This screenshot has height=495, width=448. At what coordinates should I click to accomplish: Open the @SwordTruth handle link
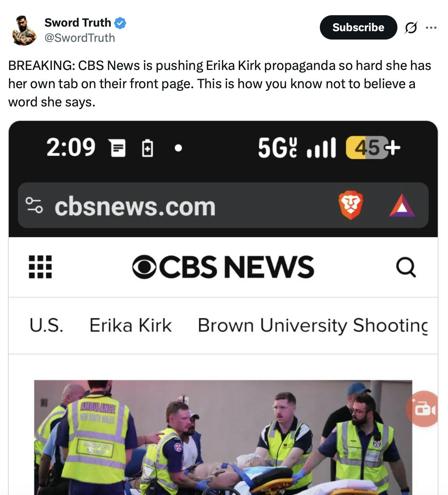pos(80,38)
